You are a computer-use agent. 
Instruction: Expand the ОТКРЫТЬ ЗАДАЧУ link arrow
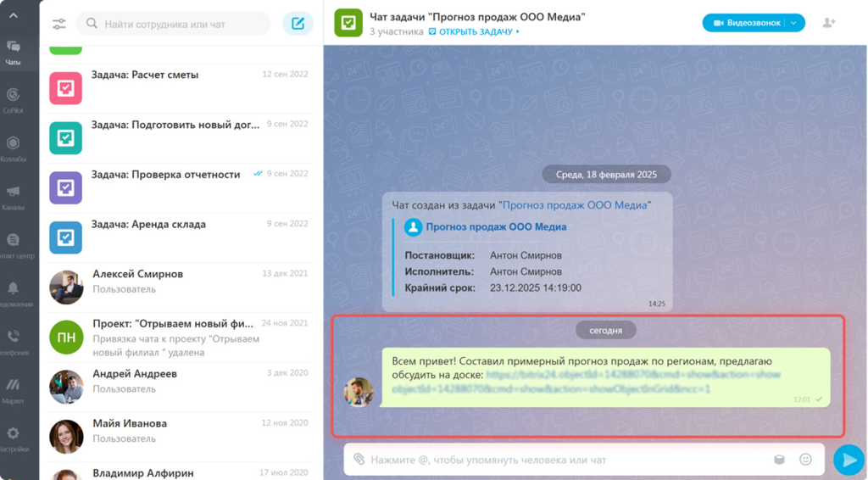pyautogui.click(x=518, y=32)
